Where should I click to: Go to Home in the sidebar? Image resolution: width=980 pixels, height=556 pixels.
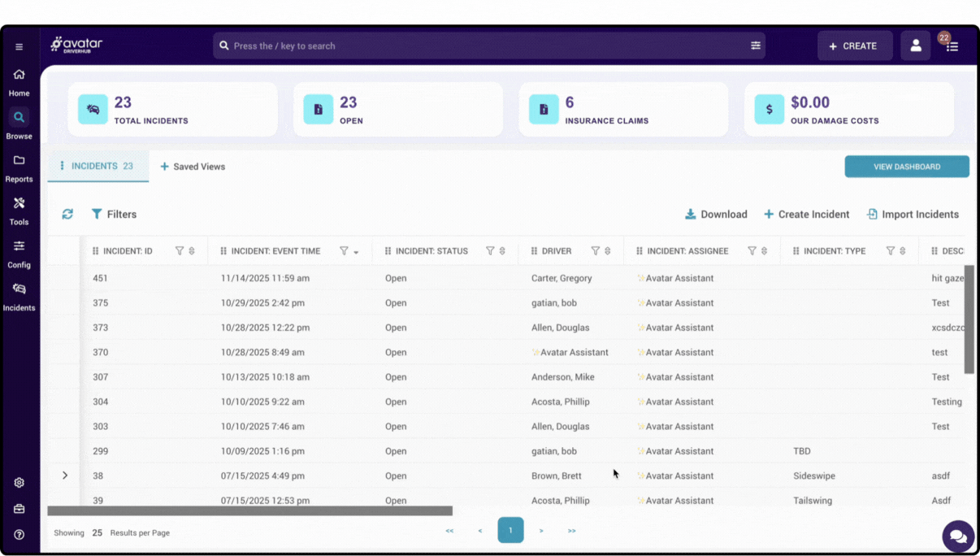point(19,82)
